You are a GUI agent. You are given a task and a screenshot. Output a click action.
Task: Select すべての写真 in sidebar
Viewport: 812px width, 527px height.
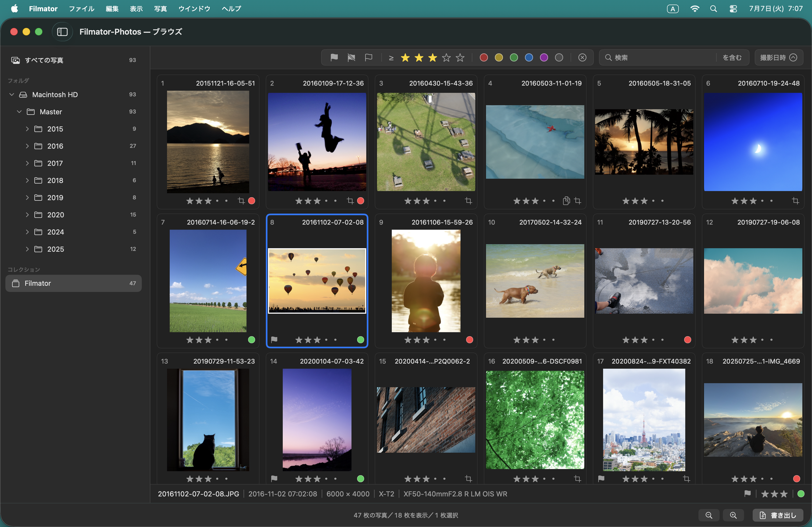[73, 60]
